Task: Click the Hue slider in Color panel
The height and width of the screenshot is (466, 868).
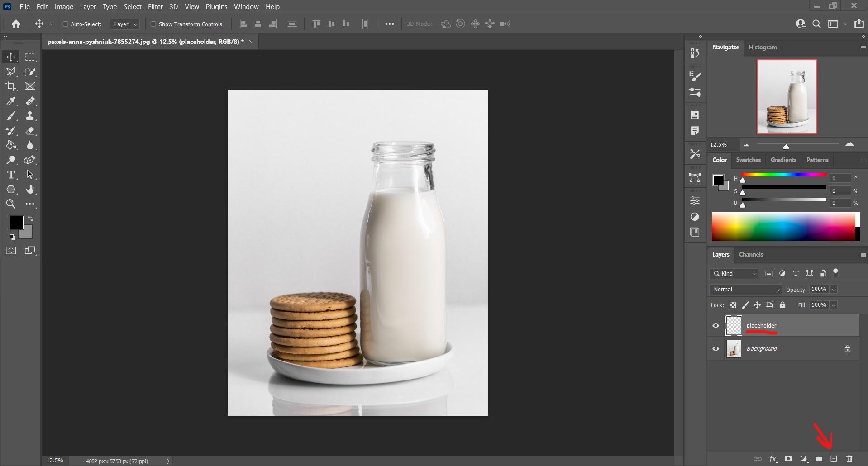Action: 784,175
